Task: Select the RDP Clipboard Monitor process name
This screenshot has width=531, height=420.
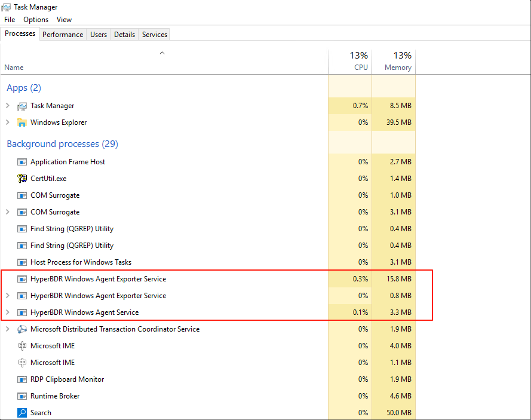Action: (67, 379)
